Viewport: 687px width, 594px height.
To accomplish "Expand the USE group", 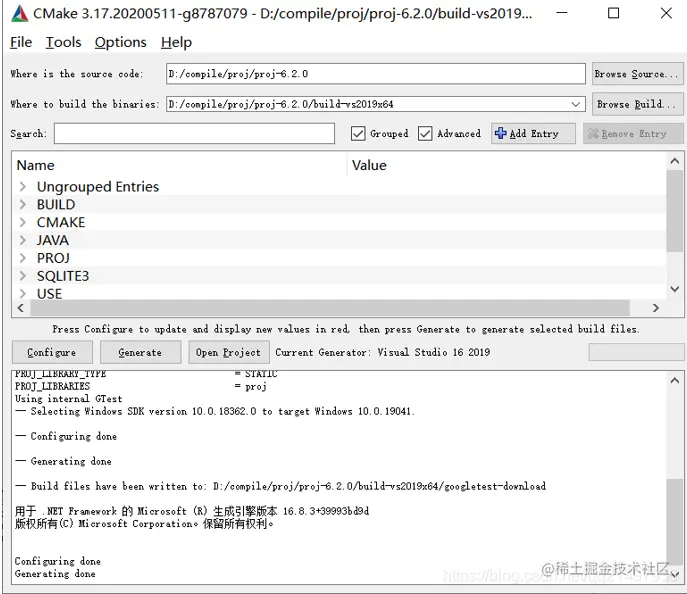I will (23, 293).
